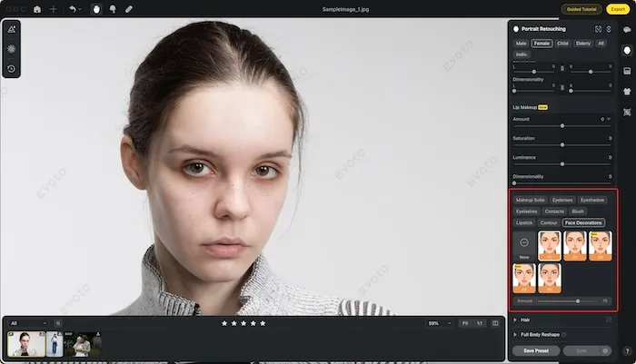Select the hand pan tool

coord(97,8)
